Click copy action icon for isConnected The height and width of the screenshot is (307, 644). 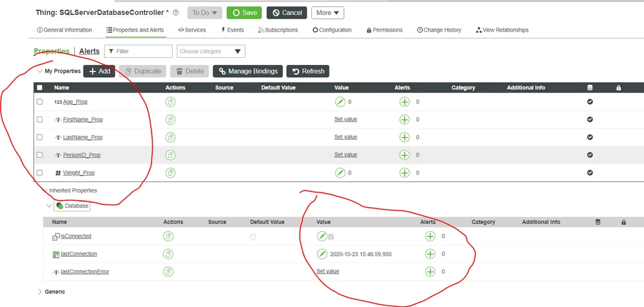pyautogui.click(x=168, y=236)
